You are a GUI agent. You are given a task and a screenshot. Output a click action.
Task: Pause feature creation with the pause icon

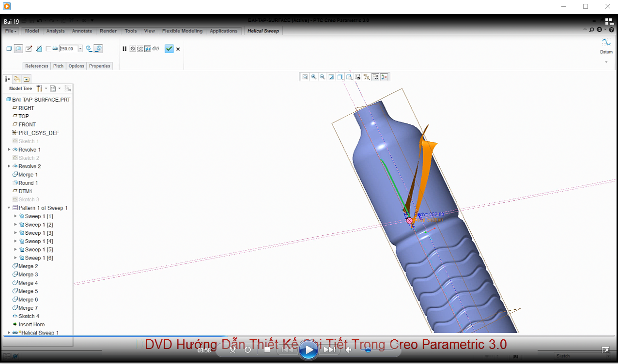pos(124,48)
